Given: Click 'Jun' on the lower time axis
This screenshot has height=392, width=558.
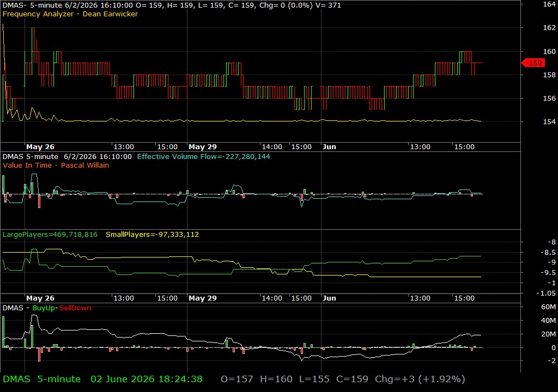Looking at the screenshot, I should pyautogui.click(x=329, y=298).
